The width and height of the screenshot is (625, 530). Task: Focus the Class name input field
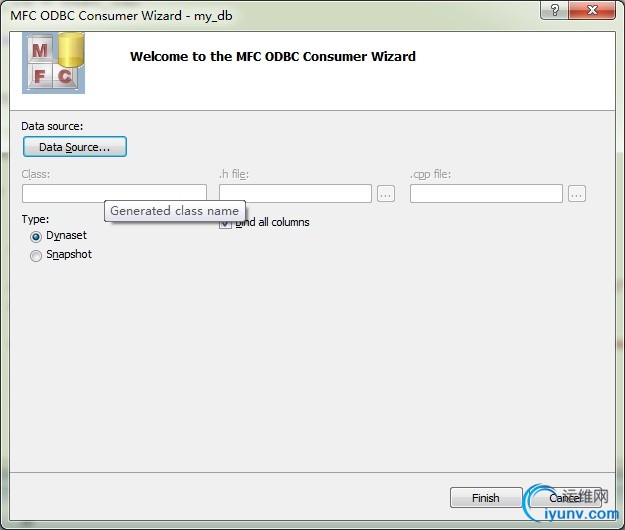(x=114, y=193)
